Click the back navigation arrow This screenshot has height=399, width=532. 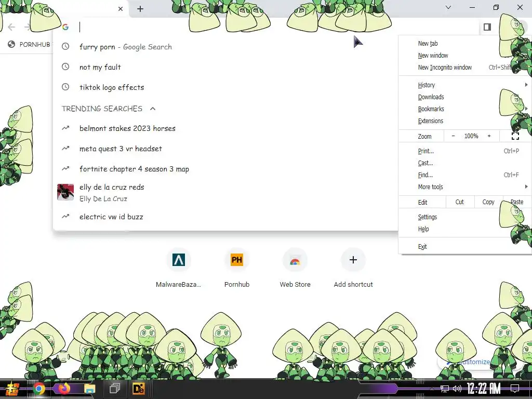coord(11,27)
